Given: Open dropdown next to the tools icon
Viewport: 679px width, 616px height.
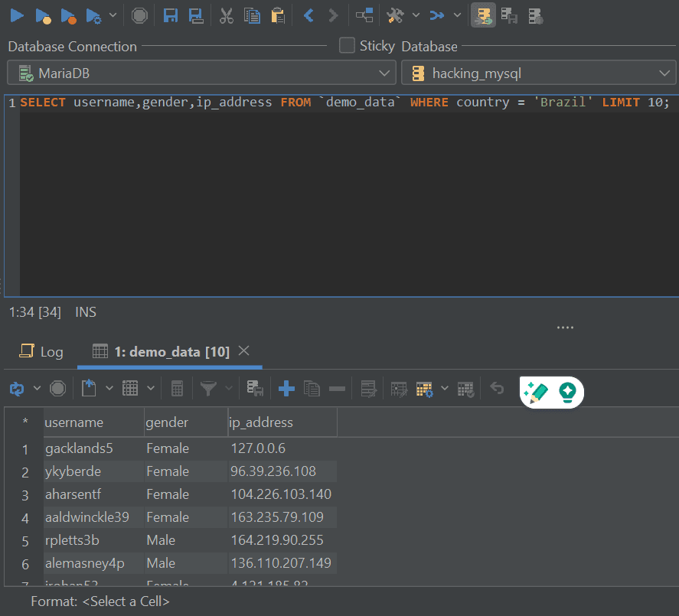Looking at the screenshot, I should 416,15.
